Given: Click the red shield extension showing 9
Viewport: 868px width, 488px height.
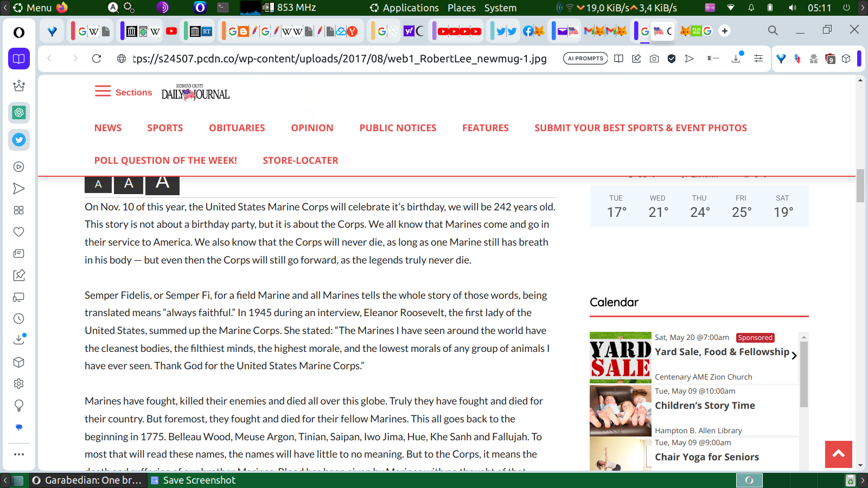Looking at the screenshot, I should pyautogui.click(x=830, y=59).
